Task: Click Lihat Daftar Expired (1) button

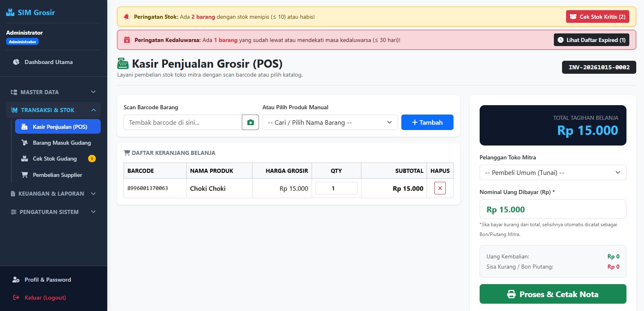Action: tap(591, 40)
